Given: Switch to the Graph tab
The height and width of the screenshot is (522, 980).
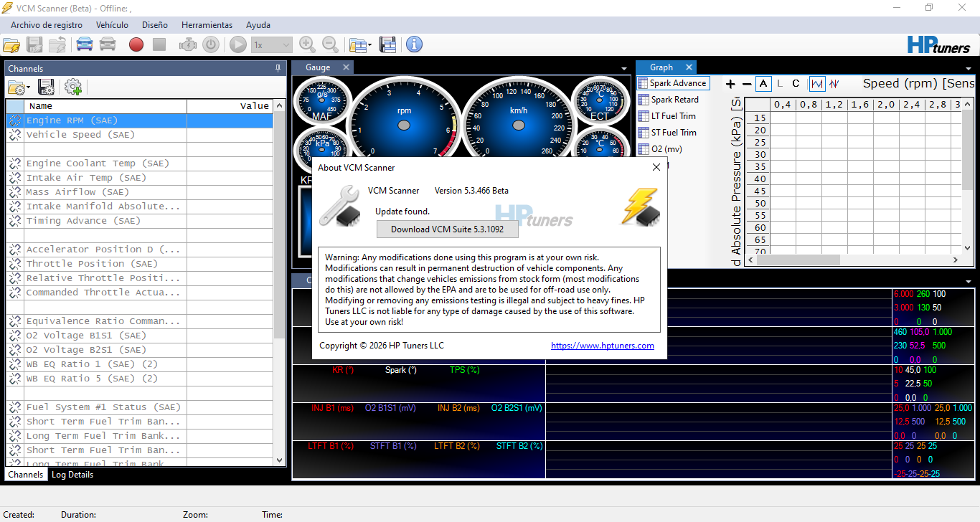Looking at the screenshot, I should click(x=661, y=67).
